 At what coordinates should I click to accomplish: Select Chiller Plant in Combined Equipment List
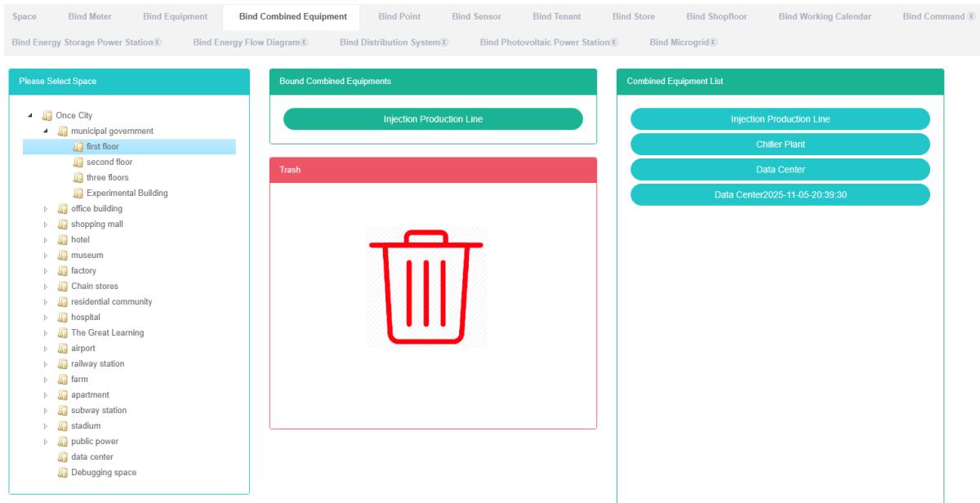780,145
